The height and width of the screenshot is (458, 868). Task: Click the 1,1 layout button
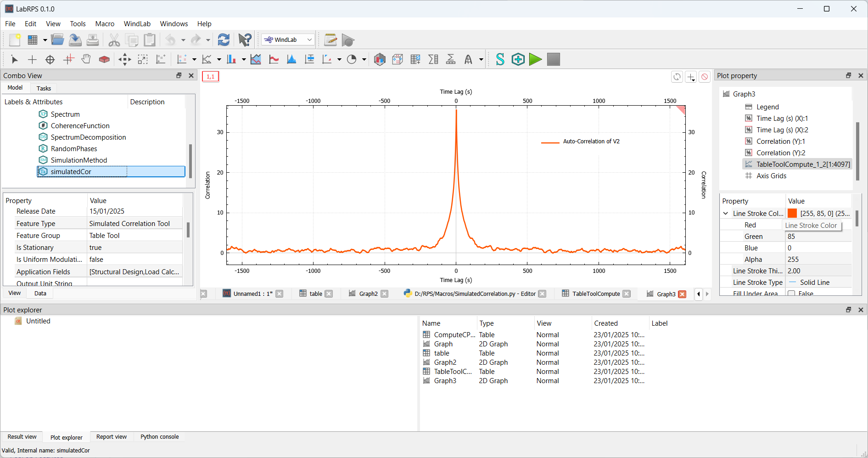pyautogui.click(x=210, y=76)
